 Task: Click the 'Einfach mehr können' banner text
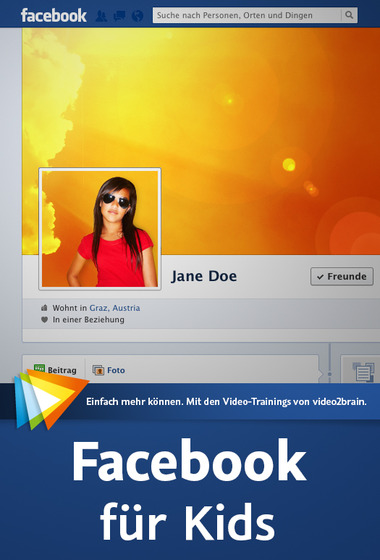[226, 402]
